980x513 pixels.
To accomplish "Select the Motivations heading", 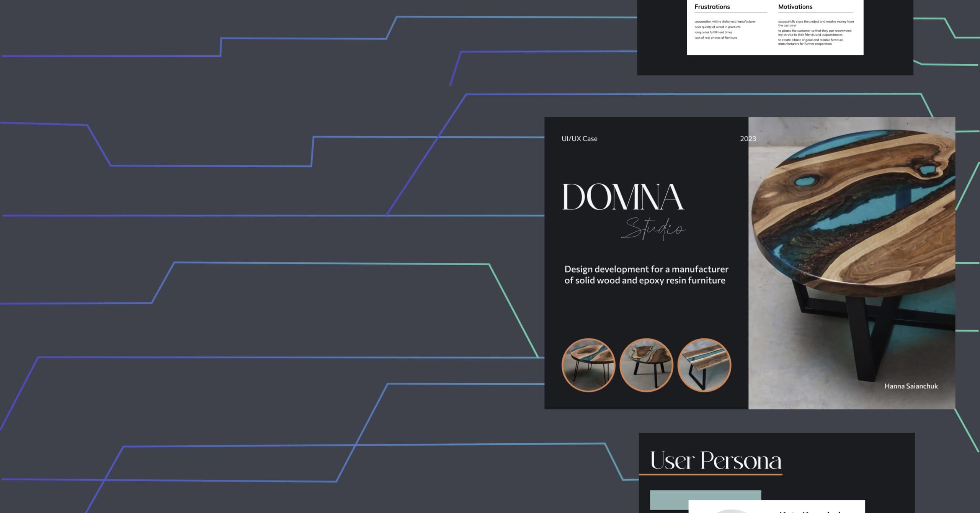I will (x=795, y=7).
